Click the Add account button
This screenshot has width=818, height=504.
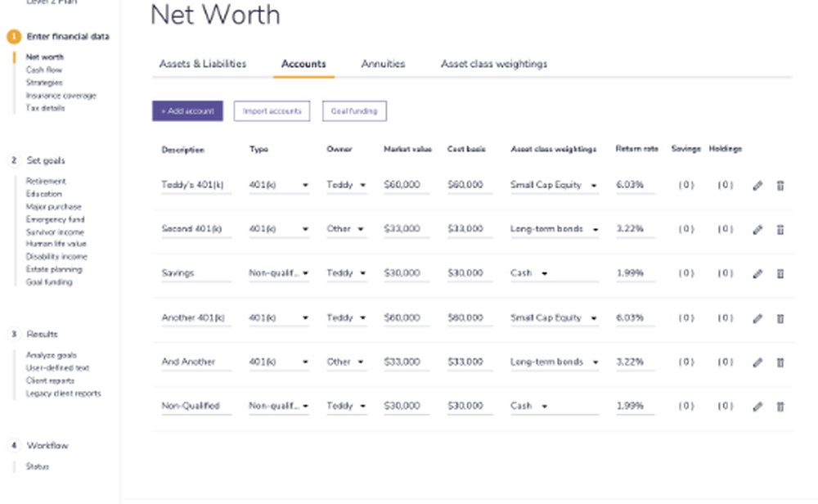point(188,111)
